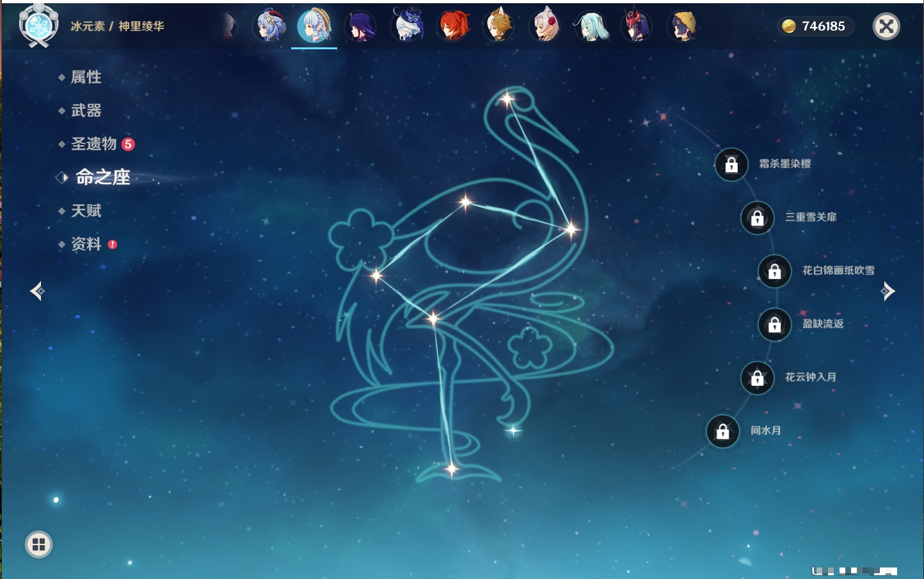
Task: Open the 武器 weapon page
Action: coord(86,111)
